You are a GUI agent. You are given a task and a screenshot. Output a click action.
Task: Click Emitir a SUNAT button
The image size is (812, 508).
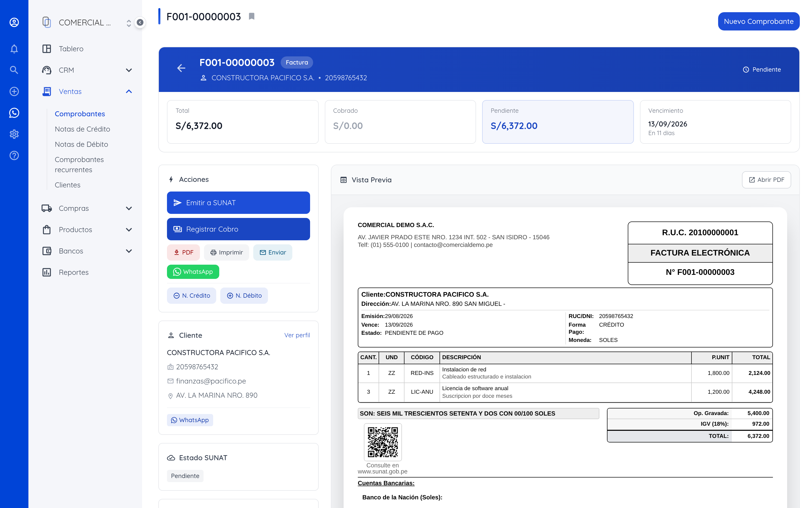point(238,203)
